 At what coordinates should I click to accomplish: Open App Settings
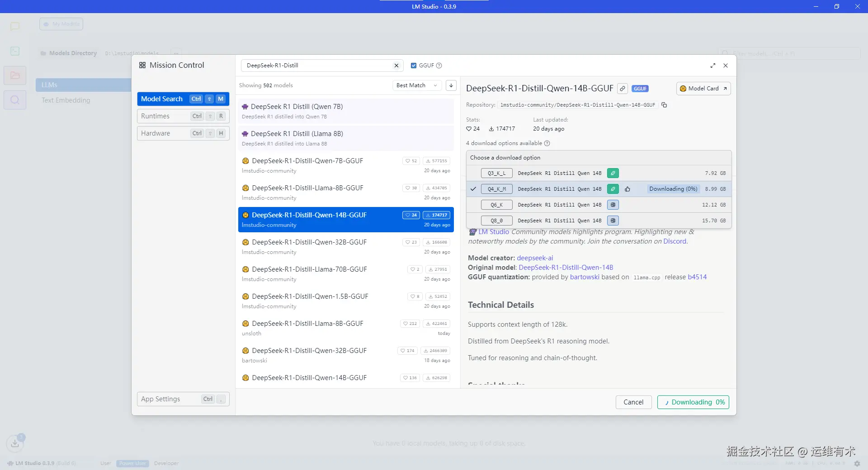point(183,399)
